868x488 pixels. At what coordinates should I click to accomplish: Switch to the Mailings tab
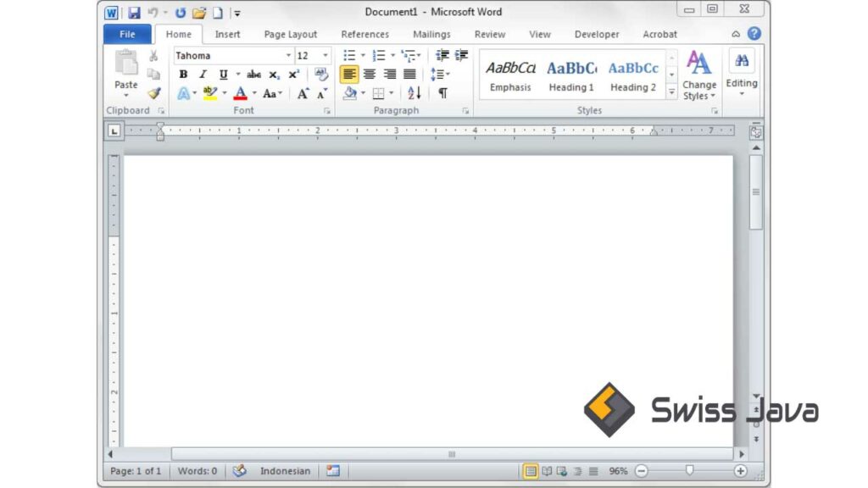431,34
